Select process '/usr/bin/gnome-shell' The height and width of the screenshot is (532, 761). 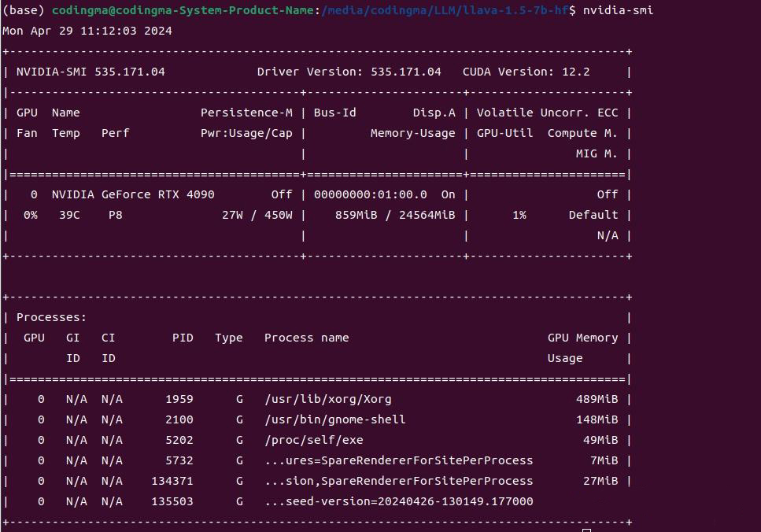tap(335, 420)
